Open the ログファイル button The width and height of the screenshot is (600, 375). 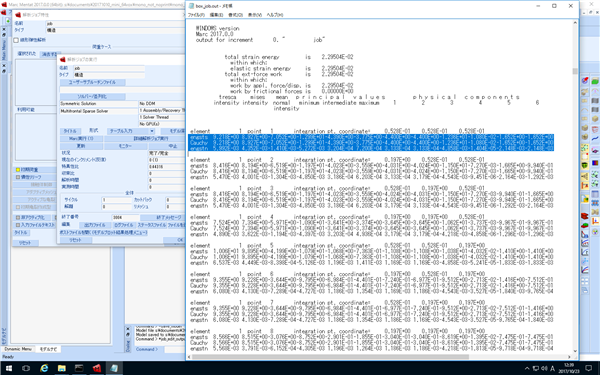pos(123,225)
